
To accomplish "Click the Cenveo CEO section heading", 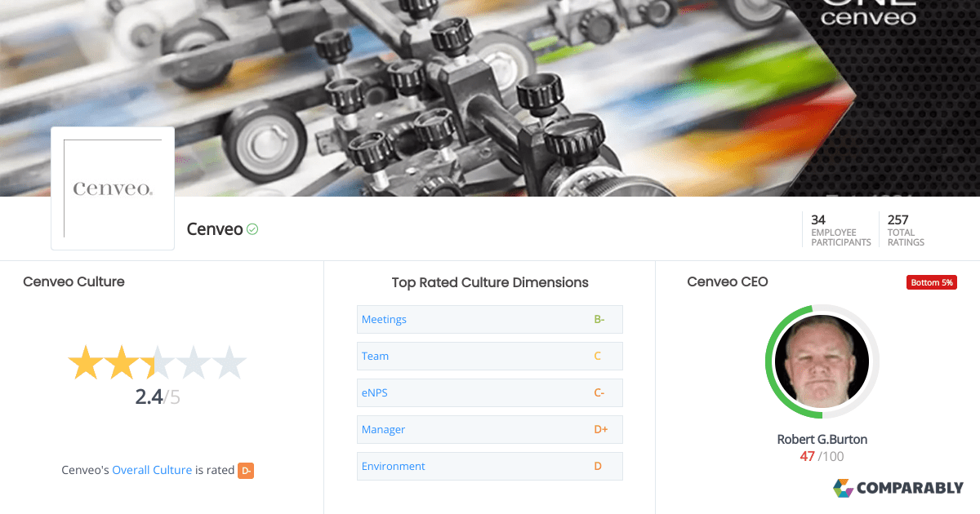I will click(728, 281).
